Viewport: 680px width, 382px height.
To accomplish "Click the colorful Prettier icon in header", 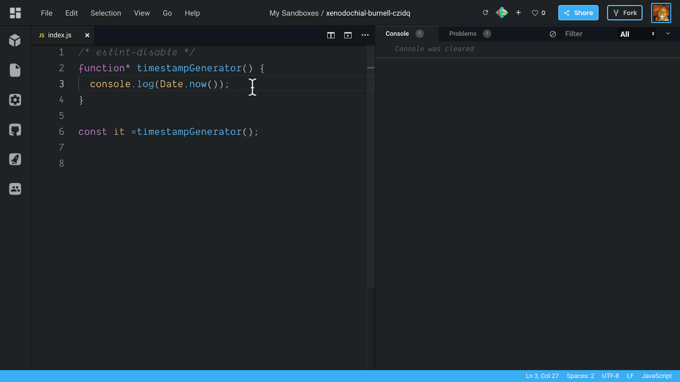I will [x=502, y=13].
